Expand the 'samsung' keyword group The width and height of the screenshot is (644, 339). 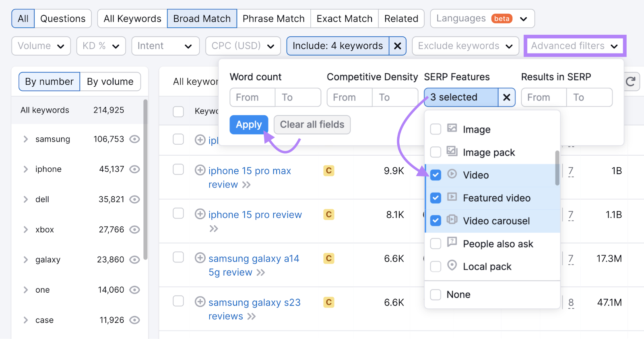pos(25,139)
